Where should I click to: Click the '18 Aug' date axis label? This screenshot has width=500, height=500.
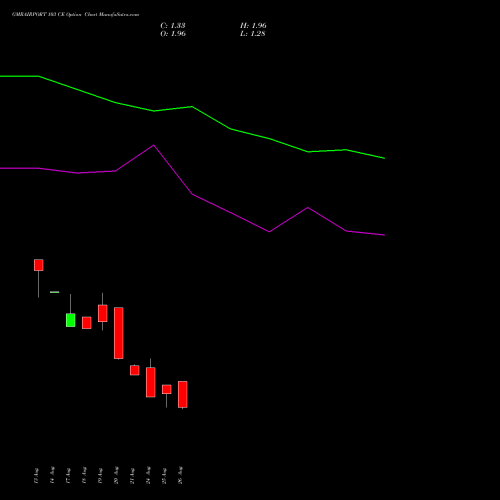(x=84, y=476)
